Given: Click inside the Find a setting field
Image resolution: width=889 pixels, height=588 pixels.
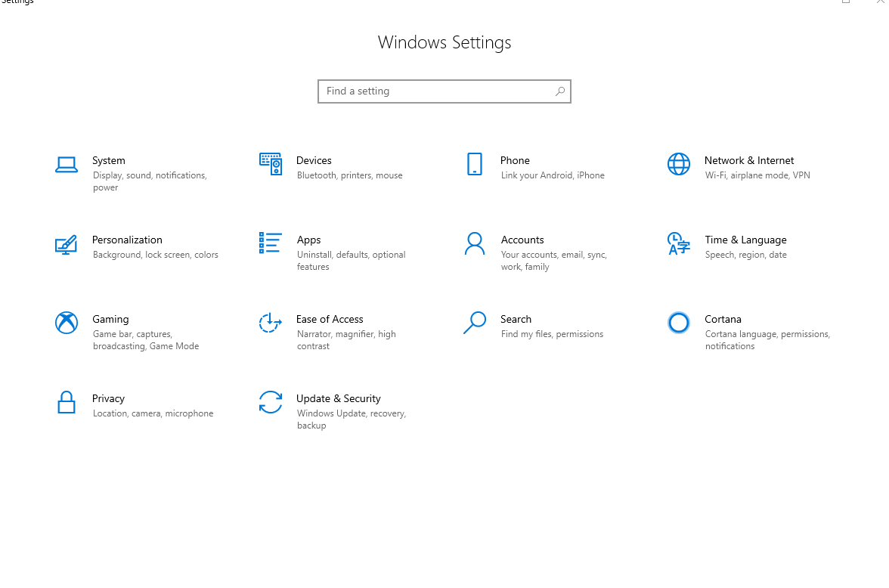Looking at the screenshot, I should [435, 91].
